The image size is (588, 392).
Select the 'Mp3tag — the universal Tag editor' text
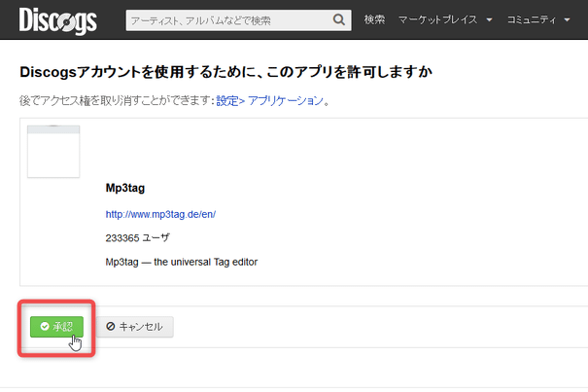pyautogui.click(x=182, y=262)
